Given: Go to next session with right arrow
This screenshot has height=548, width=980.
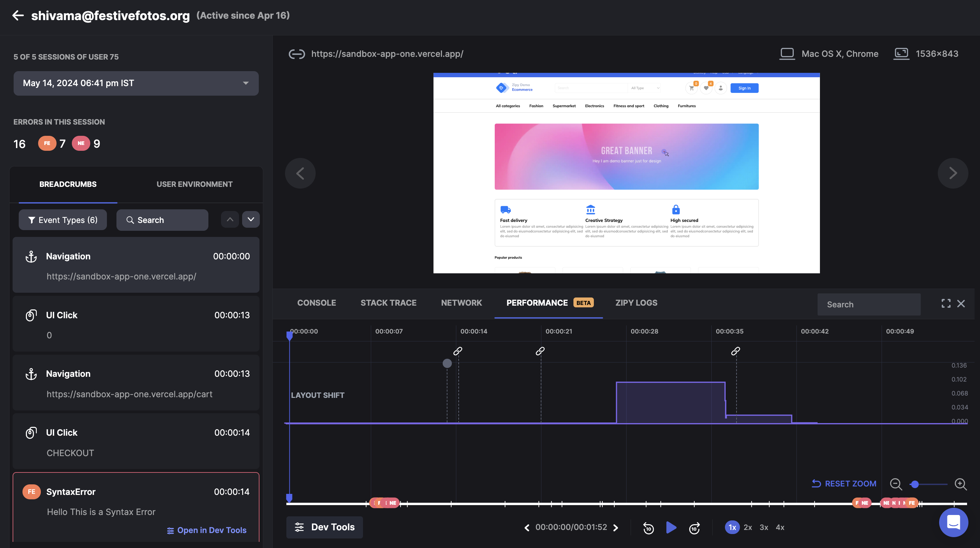Looking at the screenshot, I should (953, 173).
